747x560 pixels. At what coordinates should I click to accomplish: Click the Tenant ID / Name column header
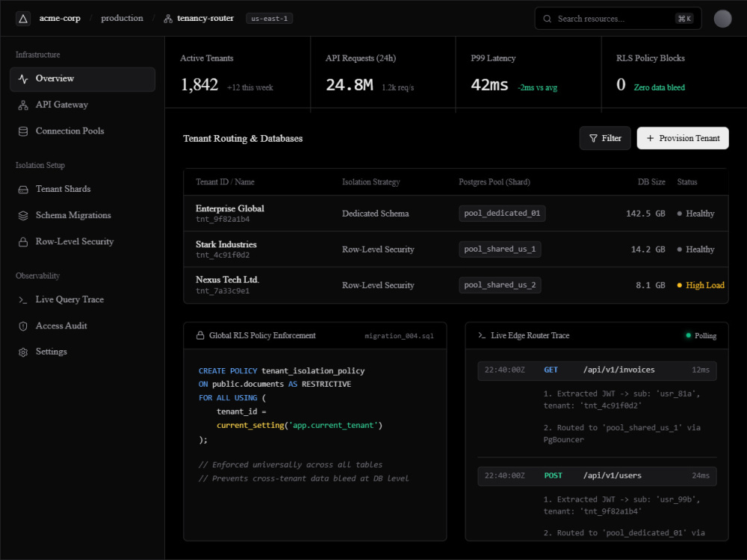[x=225, y=182]
